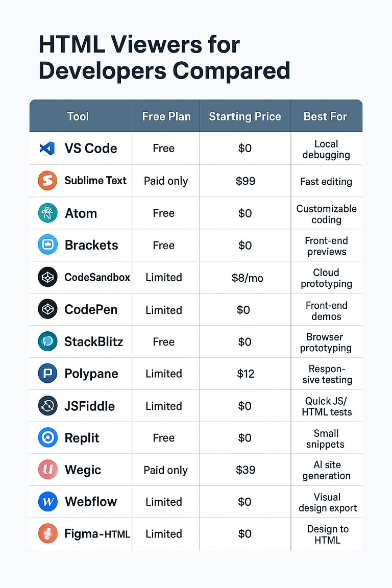The height and width of the screenshot is (588, 392).
Task: Click the Webflow tool name
Action: 91,502
